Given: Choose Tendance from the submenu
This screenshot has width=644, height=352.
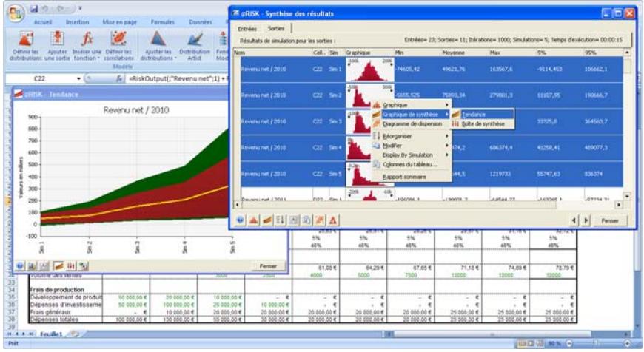Looking at the screenshot, I should [x=473, y=115].
